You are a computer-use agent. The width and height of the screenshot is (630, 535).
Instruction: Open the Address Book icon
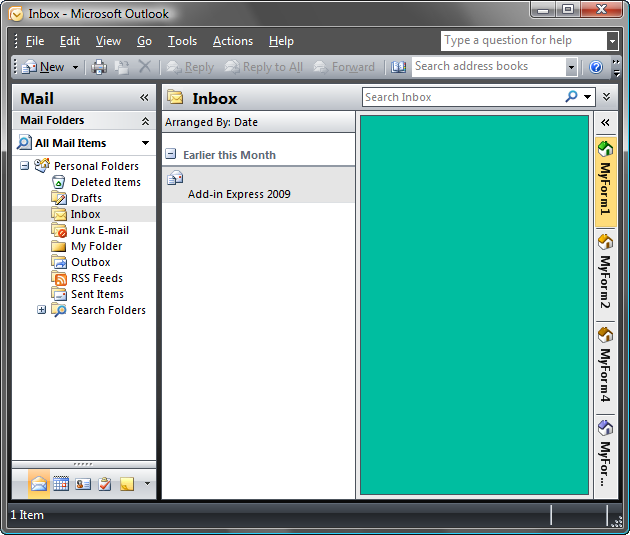tap(399, 67)
